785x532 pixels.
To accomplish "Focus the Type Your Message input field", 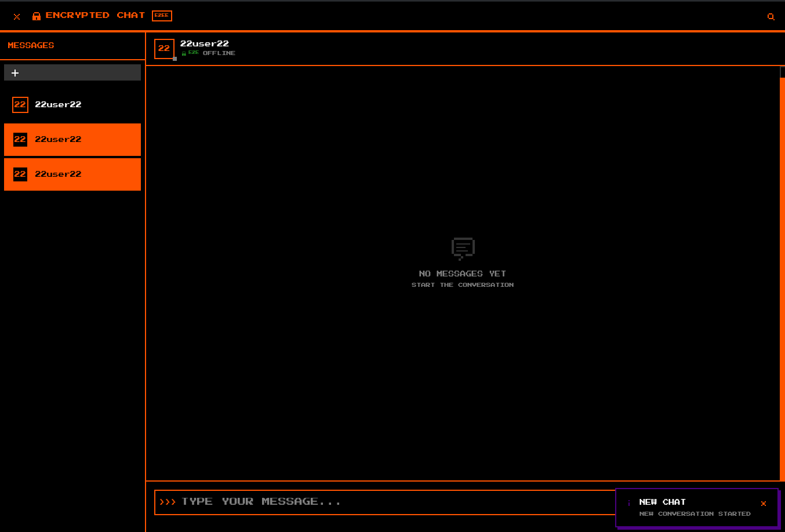I will [386, 502].
